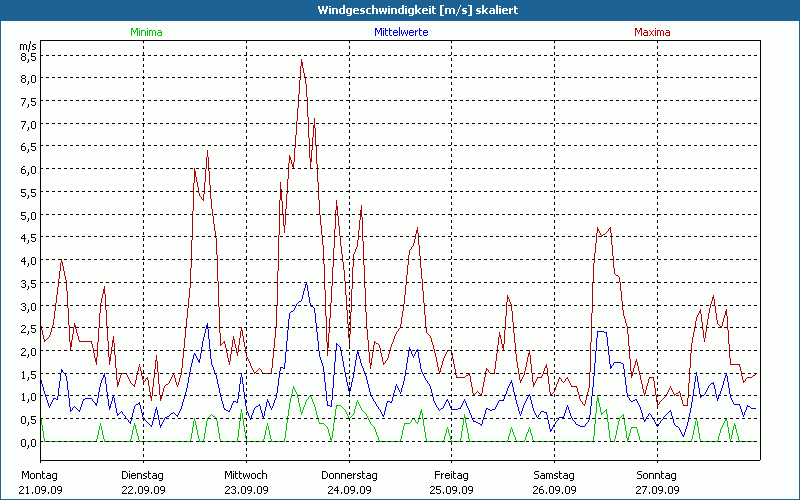Click the Donnerstag day label
The height and width of the screenshot is (500, 800).
[349, 476]
